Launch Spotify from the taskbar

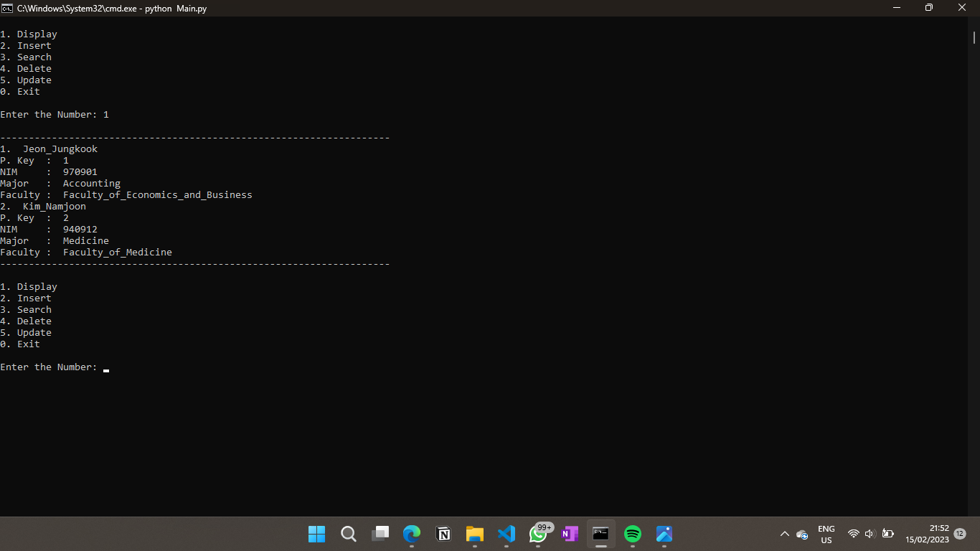coord(632,534)
